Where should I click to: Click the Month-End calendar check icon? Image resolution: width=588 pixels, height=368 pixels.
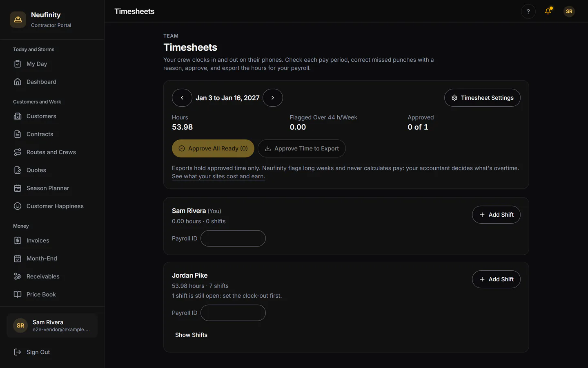click(18, 258)
